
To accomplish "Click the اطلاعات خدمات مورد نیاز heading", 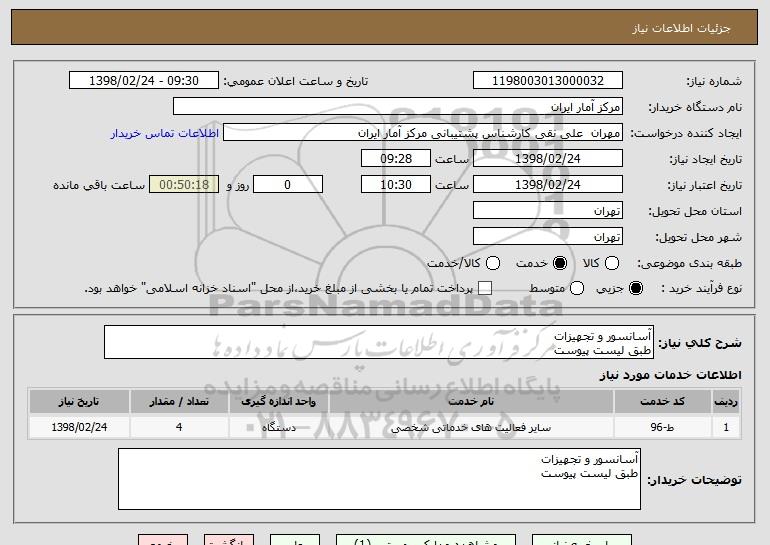I will 670,375.
